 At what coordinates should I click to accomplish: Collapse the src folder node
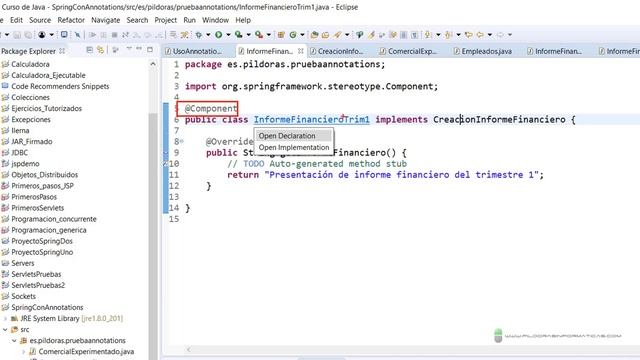(x=6, y=330)
